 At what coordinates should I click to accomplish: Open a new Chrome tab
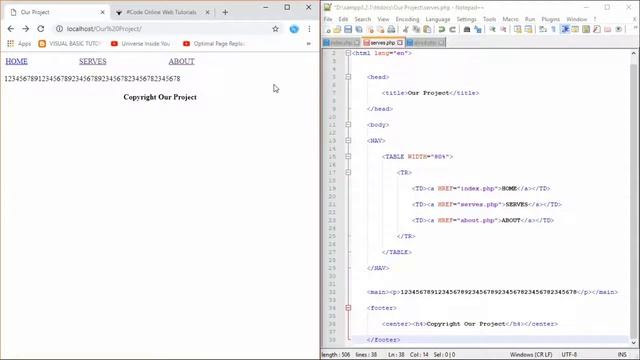pyautogui.click(x=225, y=12)
